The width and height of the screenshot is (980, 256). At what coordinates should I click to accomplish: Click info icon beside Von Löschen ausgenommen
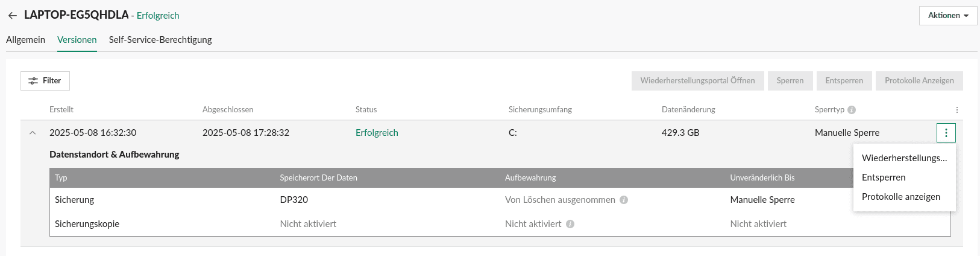pos(624,200)
